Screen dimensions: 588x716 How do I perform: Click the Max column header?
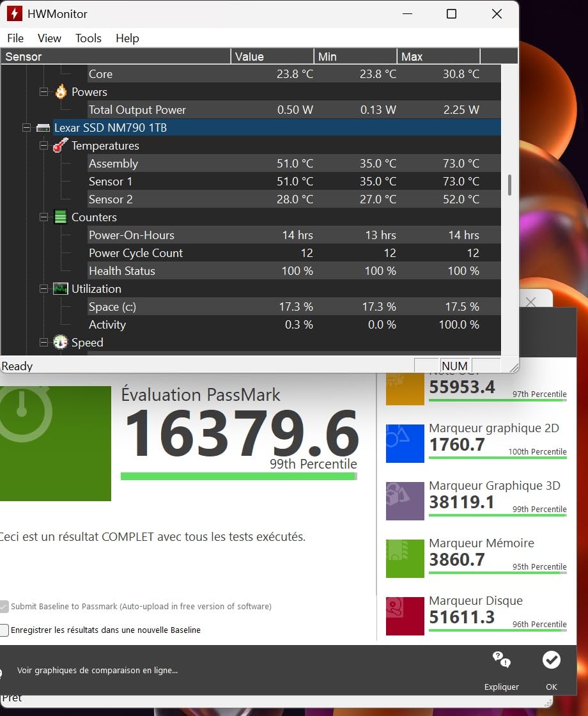tap(438, 57)
